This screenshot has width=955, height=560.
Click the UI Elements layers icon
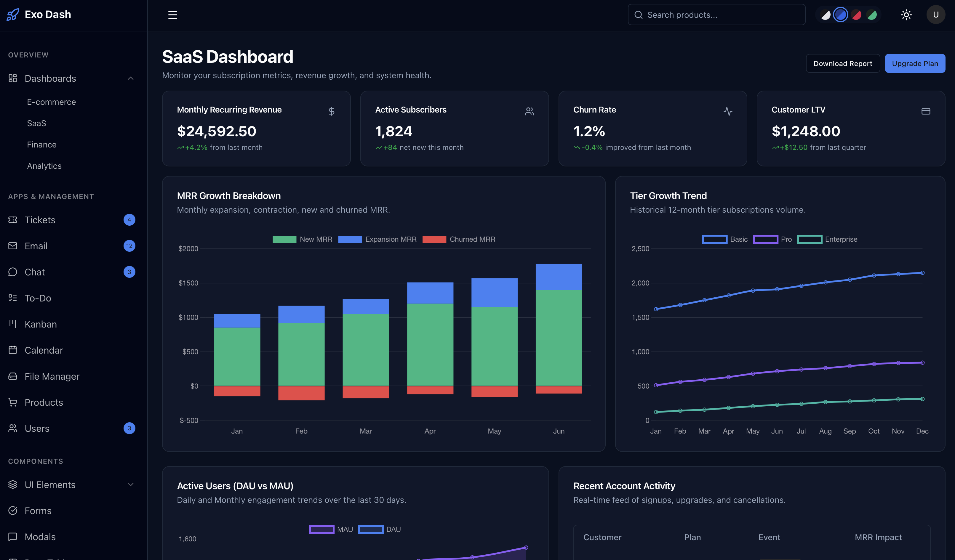13,485
